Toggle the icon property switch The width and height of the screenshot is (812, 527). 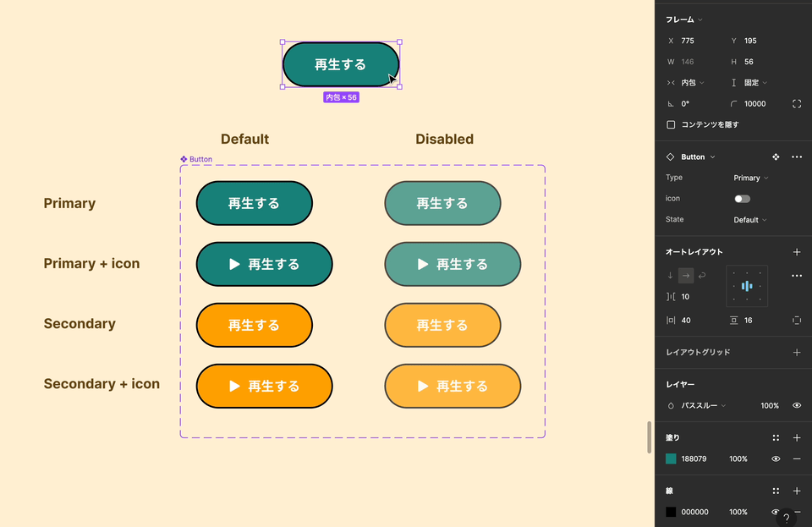click(x=742, y=199)
